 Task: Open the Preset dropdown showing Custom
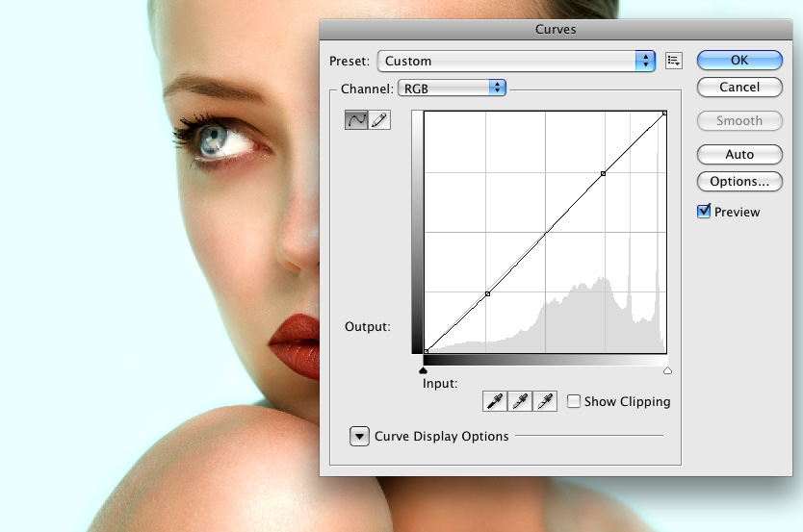(x=516, y=61)
